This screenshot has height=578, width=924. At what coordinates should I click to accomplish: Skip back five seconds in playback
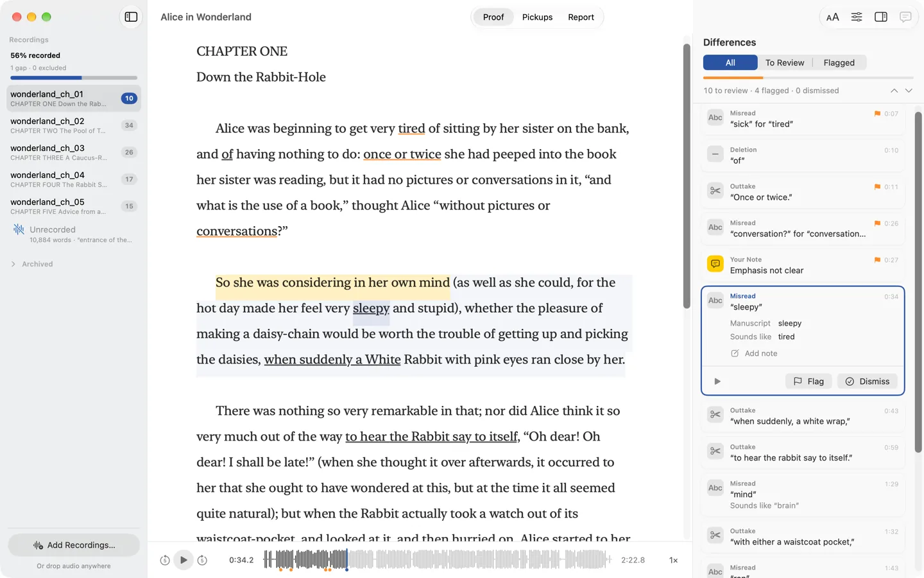[165, 560]
